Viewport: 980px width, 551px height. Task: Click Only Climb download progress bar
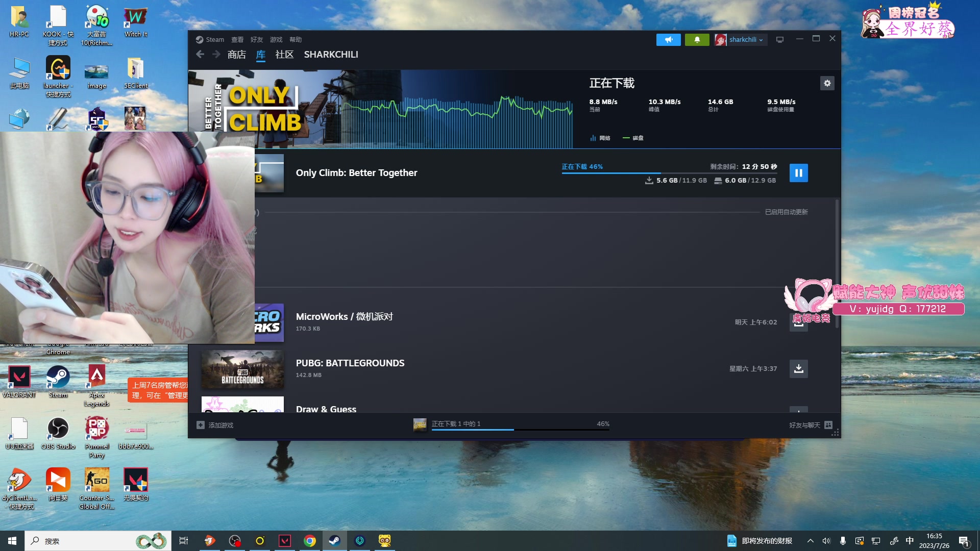tap(669, 173)
